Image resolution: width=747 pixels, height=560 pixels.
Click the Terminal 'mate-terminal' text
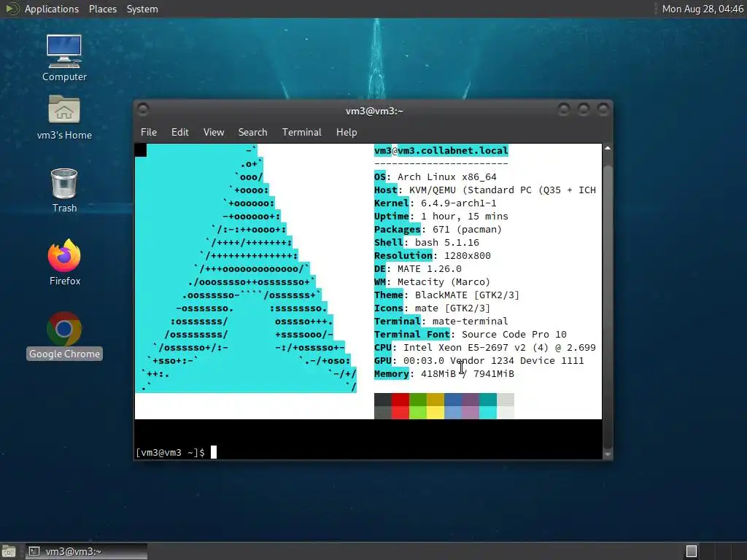coord(471,322)
